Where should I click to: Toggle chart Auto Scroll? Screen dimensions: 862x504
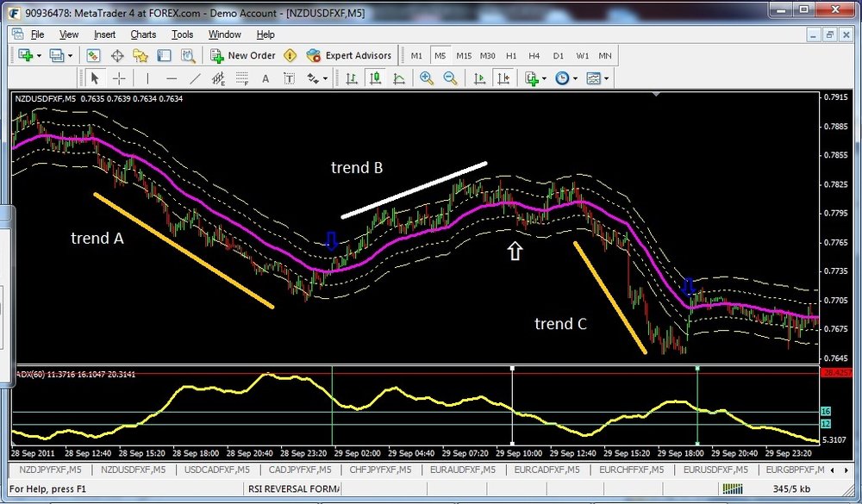(479, 78)
